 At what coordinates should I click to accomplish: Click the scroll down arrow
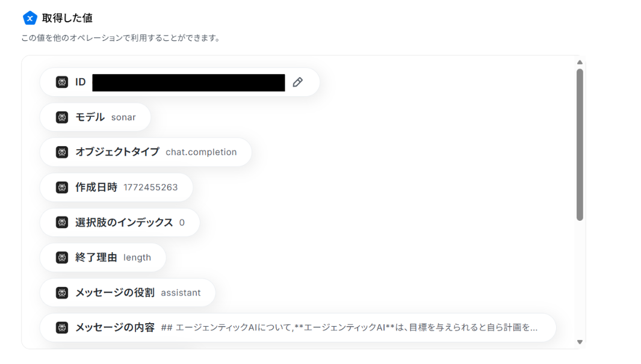pyautogui.click(x=580, y=342)
